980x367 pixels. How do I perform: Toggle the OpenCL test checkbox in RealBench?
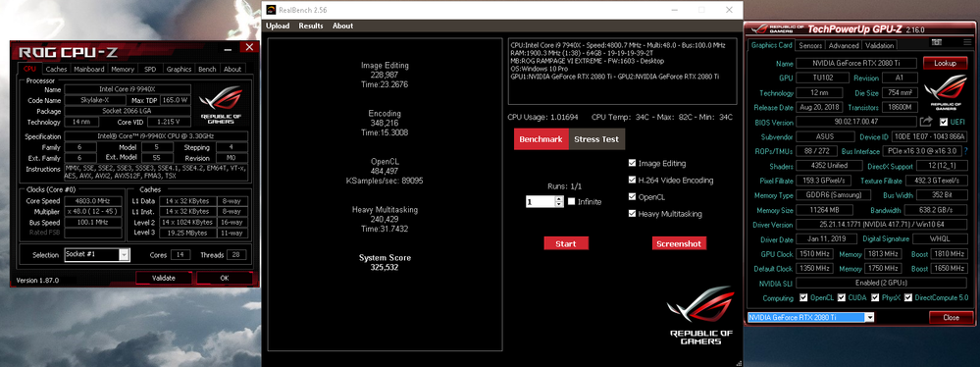tap(632, 197)
